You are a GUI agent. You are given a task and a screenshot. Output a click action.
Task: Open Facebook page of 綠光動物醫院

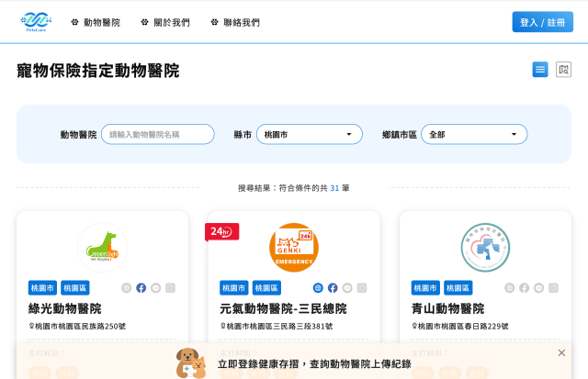[141, 287]
